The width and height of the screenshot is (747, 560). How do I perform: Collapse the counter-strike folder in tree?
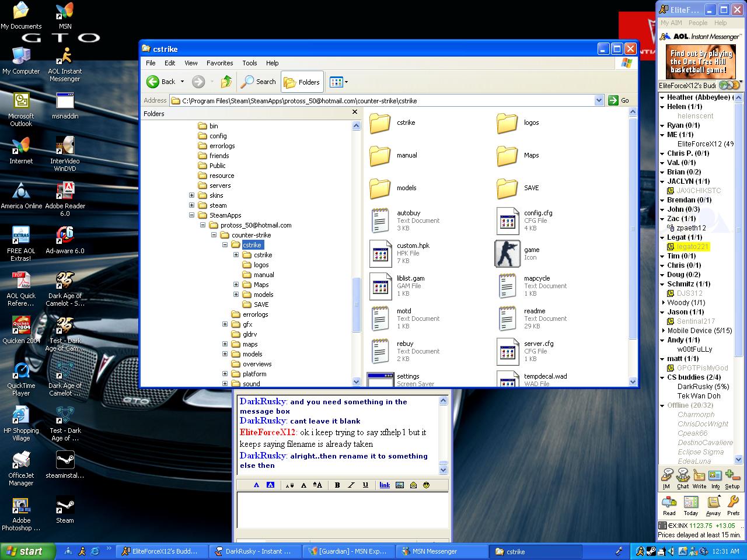pyautogui.click(x=214, y=235)
